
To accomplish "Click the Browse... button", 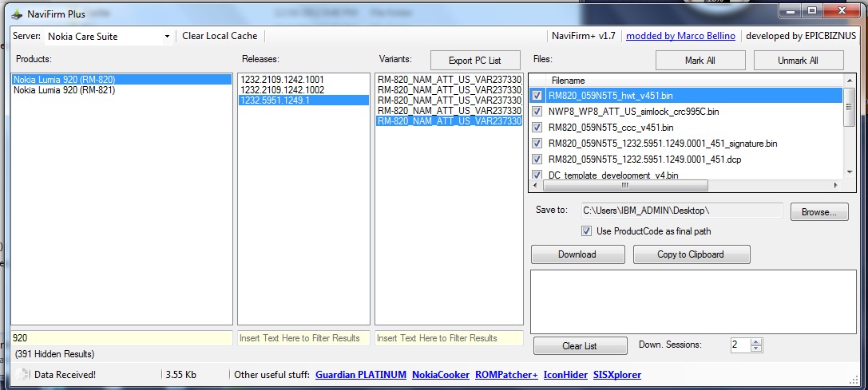I will pos(819,212).
